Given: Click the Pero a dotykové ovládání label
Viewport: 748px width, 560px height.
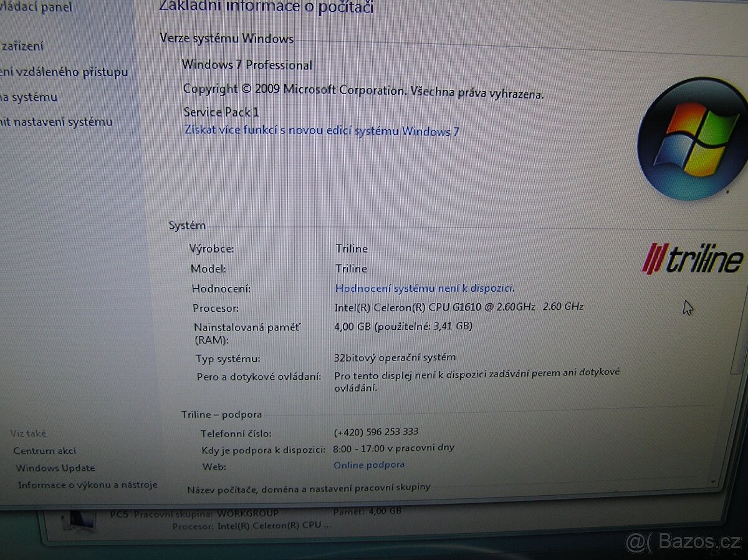Looking at the screenshot, I should (259, 377).
